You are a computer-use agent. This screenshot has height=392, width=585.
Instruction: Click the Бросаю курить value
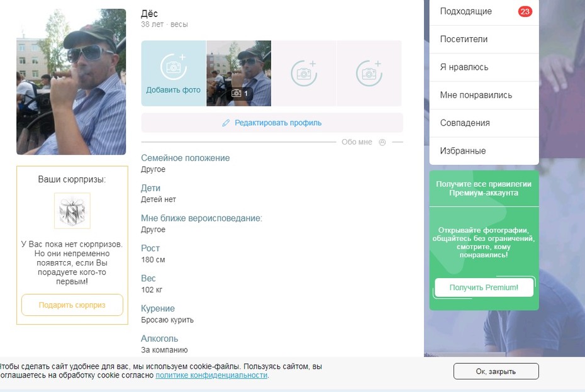point(167,320)
